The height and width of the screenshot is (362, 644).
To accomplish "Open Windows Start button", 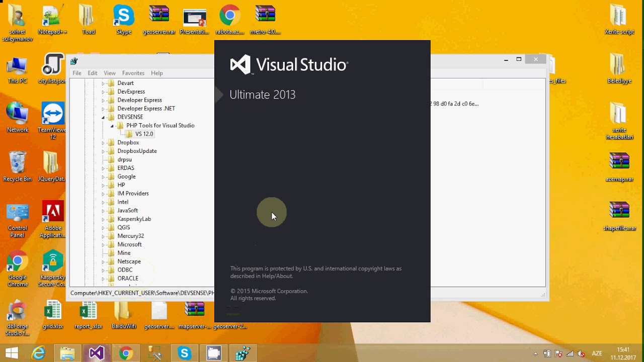I will 12,353.
